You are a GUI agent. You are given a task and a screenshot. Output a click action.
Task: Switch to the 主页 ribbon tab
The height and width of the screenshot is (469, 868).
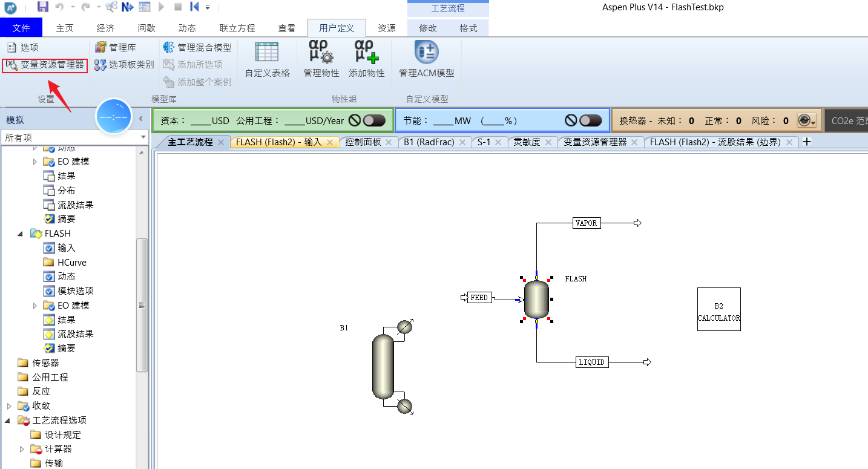click(x=65, y=28)
